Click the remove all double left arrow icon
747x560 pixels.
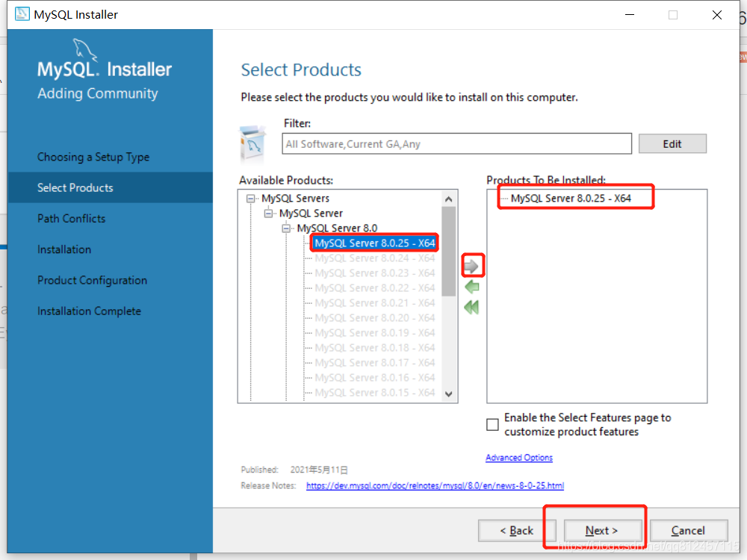471,307
